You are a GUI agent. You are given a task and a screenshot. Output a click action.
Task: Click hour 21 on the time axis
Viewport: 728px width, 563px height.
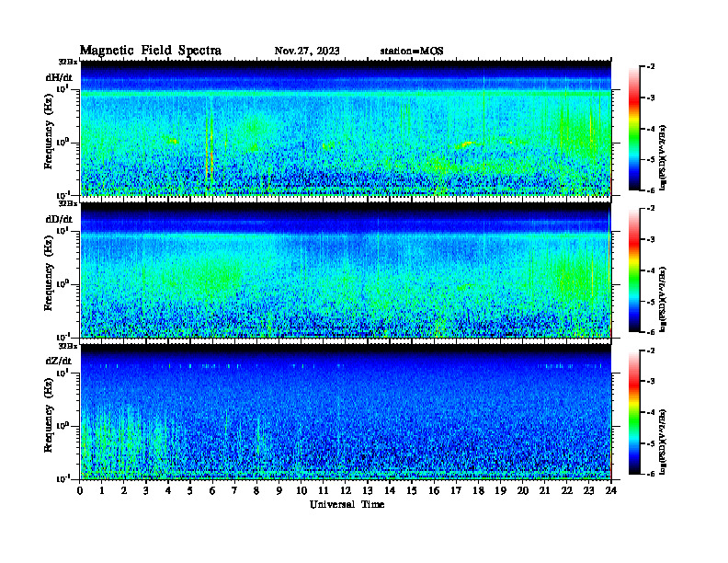544,491
